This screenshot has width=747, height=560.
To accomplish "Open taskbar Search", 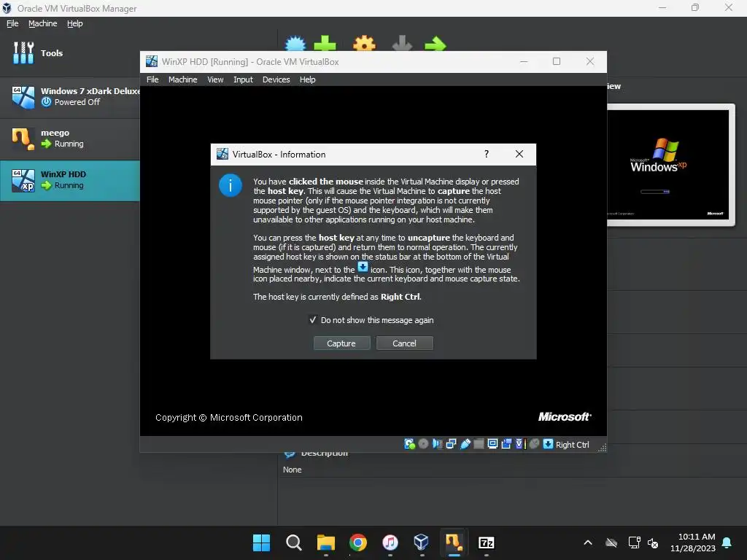I will click(293, 542).
